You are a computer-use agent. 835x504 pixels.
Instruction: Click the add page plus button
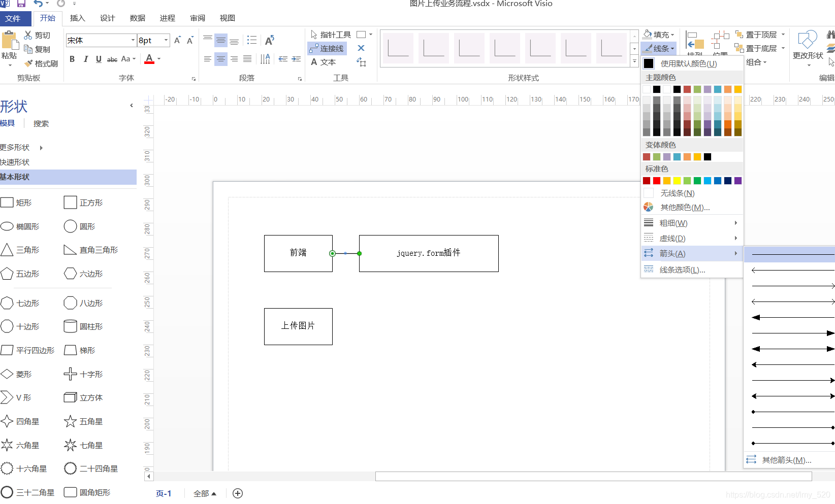pos(238,493)
